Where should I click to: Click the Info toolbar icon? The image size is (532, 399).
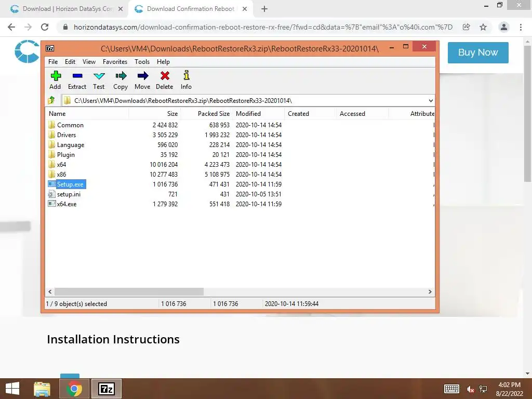coord(187,75)
